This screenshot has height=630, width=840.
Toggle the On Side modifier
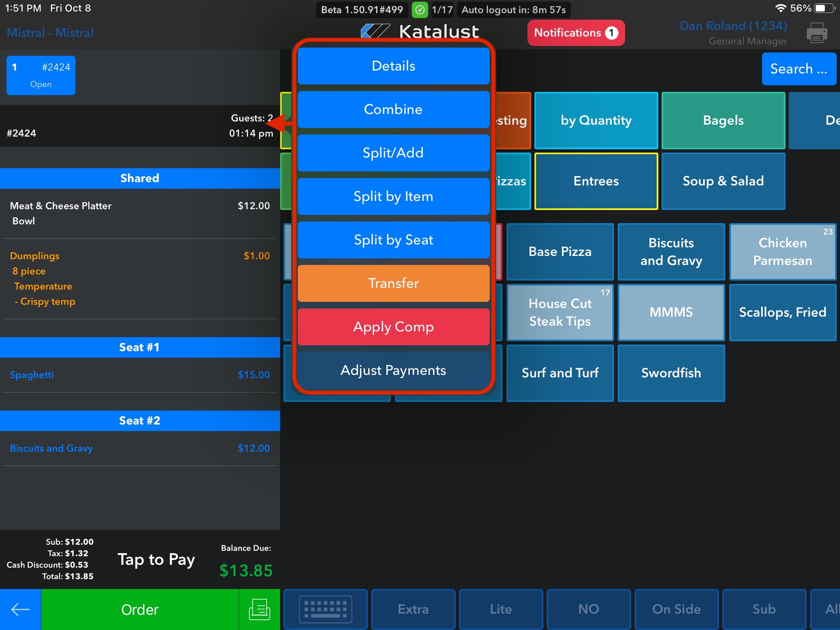pyautogui.click(x=676, y=609)
